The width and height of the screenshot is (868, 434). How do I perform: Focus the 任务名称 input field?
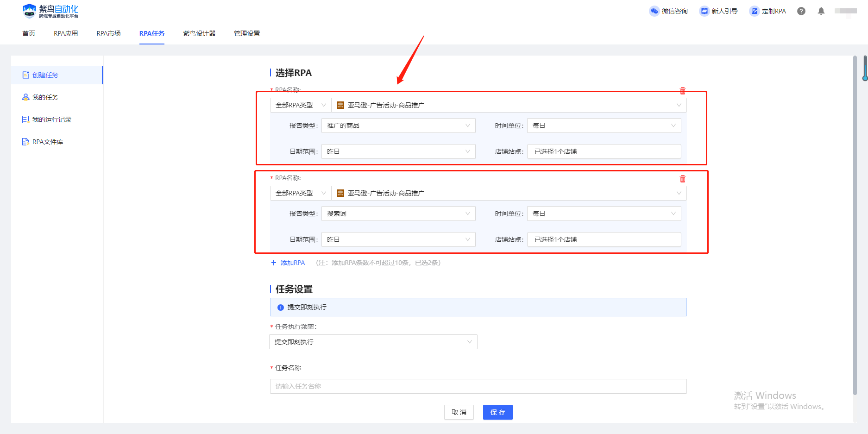tap(478, 386)
